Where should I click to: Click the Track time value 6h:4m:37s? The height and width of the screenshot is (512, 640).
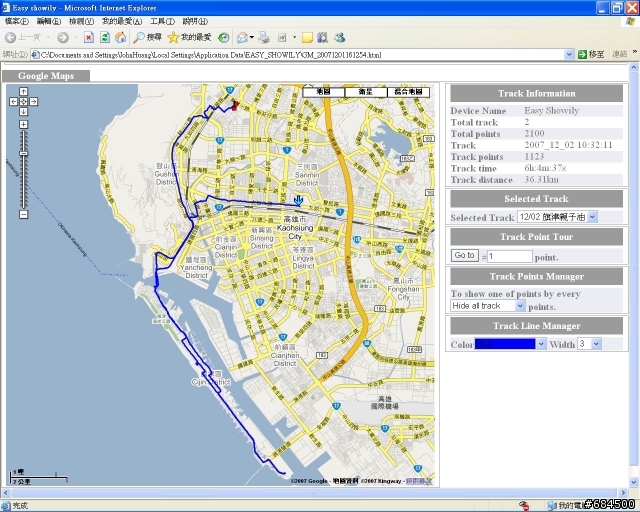[x=545, y=168]
